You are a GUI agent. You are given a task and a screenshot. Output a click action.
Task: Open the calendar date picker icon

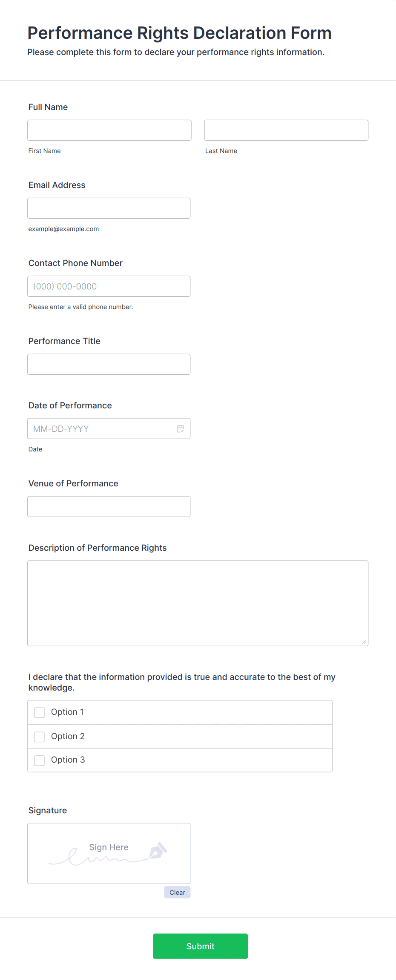[181, 428]
